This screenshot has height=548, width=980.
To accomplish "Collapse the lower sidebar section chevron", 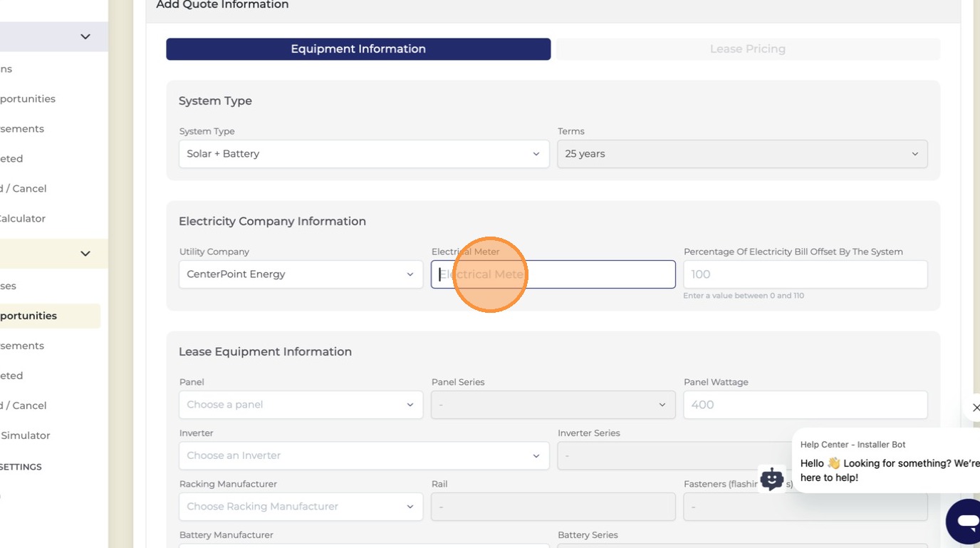I will 85,254.
